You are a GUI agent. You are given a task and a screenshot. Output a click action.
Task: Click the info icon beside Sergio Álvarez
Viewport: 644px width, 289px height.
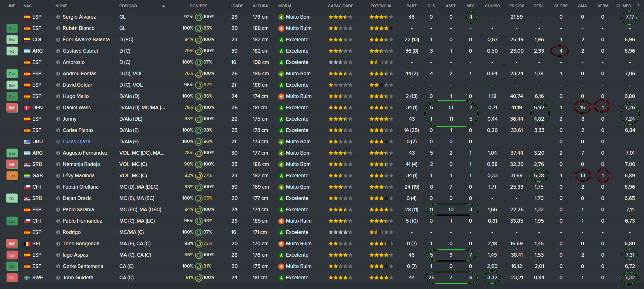pos(58,17)
